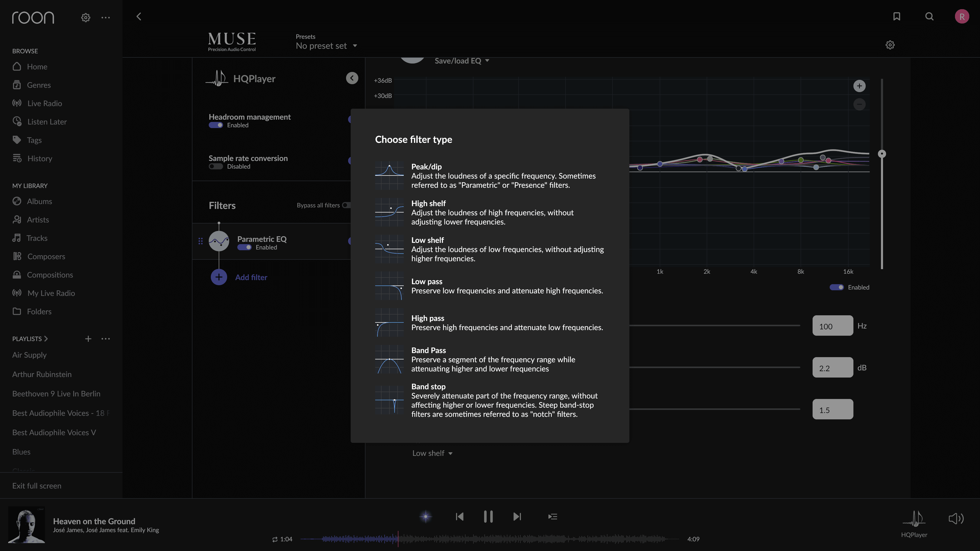Open playlists more options dots
980x551 pixels.
coord(105,339)
